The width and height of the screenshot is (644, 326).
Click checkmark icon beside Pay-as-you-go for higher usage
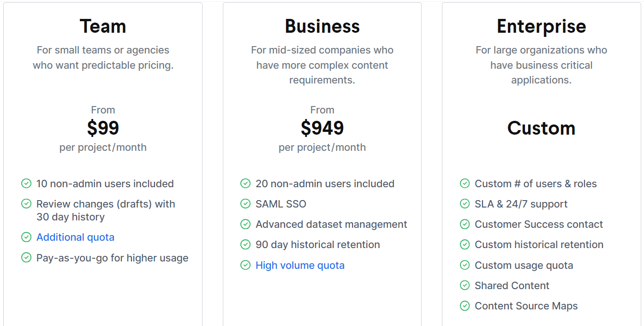tap(26, 258)
